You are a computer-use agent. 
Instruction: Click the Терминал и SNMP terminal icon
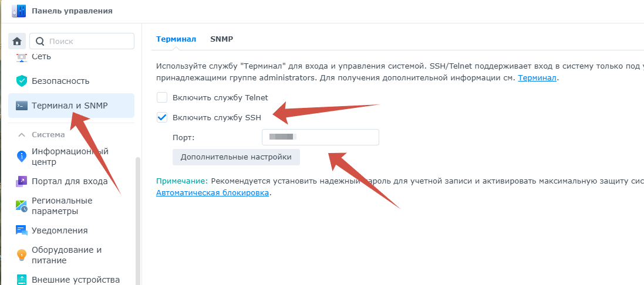pos(22,106)
